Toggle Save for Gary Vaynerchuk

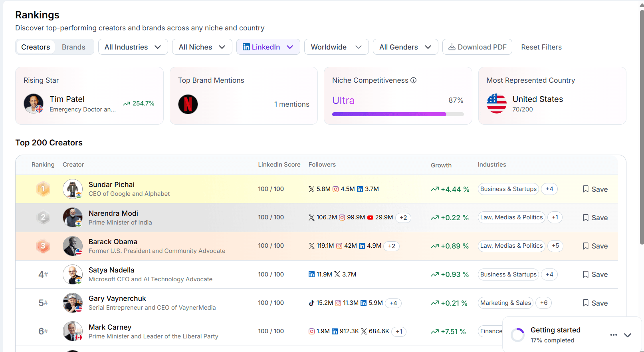(x=595, y=303)
